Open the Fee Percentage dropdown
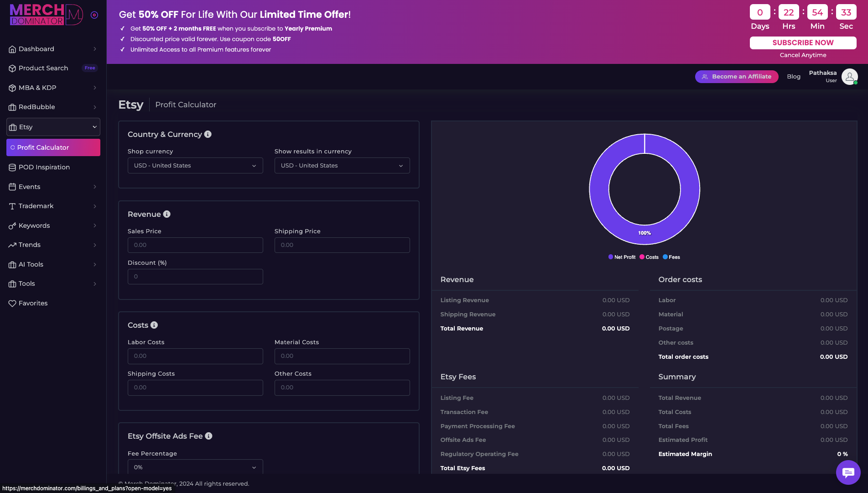The height and width of the screenshot is (493, 868). tap(195, 467)
